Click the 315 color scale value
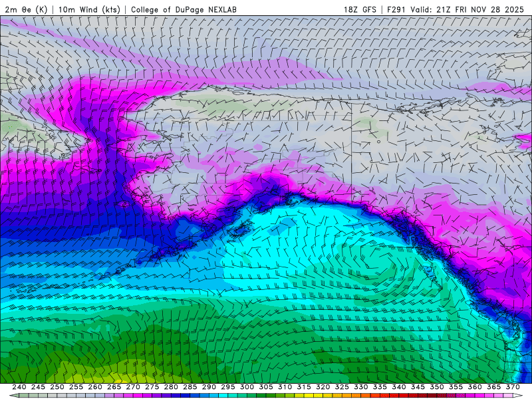 pyautogui.click(x=304, y=387)
